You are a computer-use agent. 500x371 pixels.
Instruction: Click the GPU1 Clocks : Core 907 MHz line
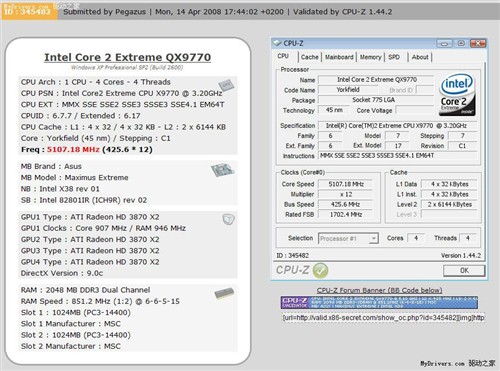103,228
